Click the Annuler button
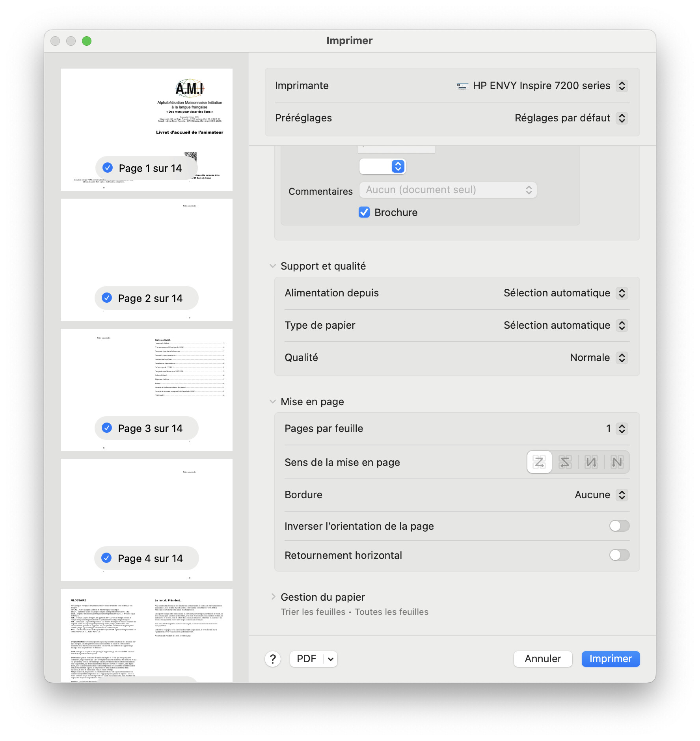 [x=542, y=659]
